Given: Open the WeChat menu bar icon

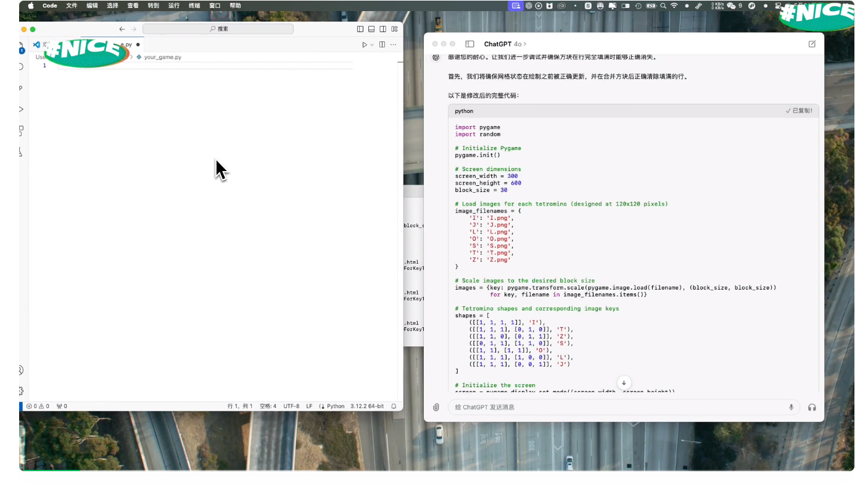Looking at the screenshot, I should pyautogui.click(x=731, y=6).
